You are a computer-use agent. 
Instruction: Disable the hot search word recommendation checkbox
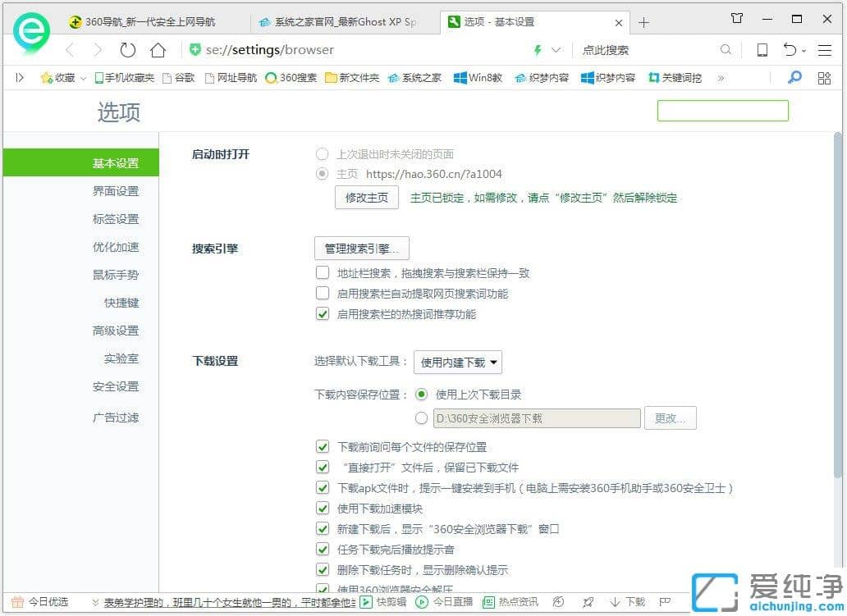point(323,313)
